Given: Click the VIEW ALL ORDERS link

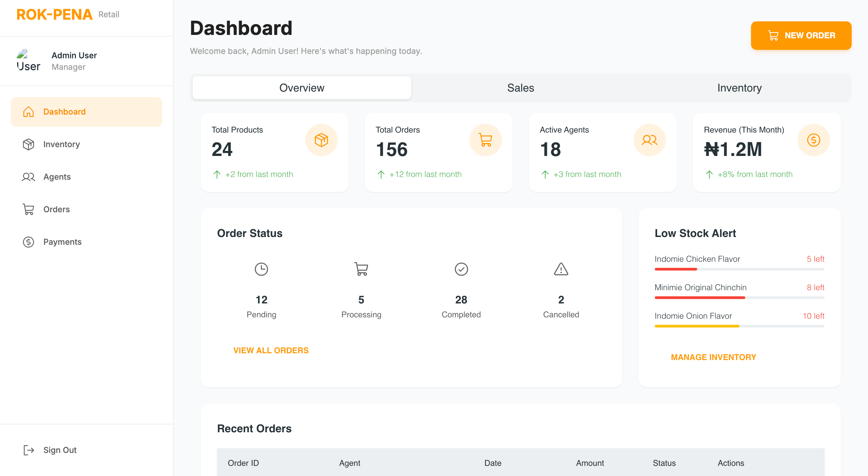Looking at the screenshot, I should [271, 350].
